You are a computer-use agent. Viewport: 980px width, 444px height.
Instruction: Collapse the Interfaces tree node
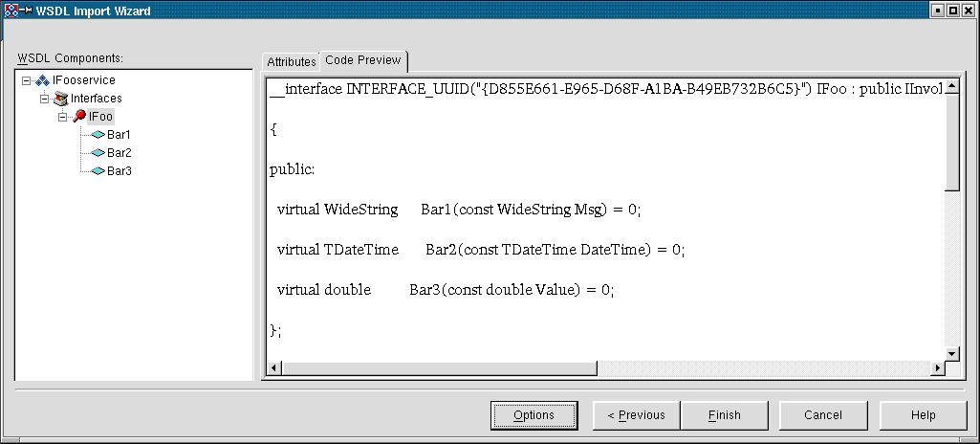(44, 99)
